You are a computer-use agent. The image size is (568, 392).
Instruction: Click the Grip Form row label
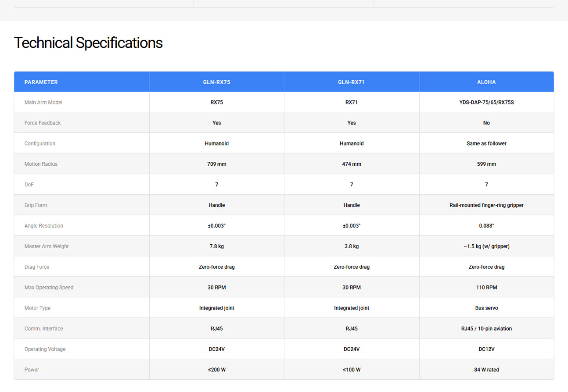(x=36, y=205)
